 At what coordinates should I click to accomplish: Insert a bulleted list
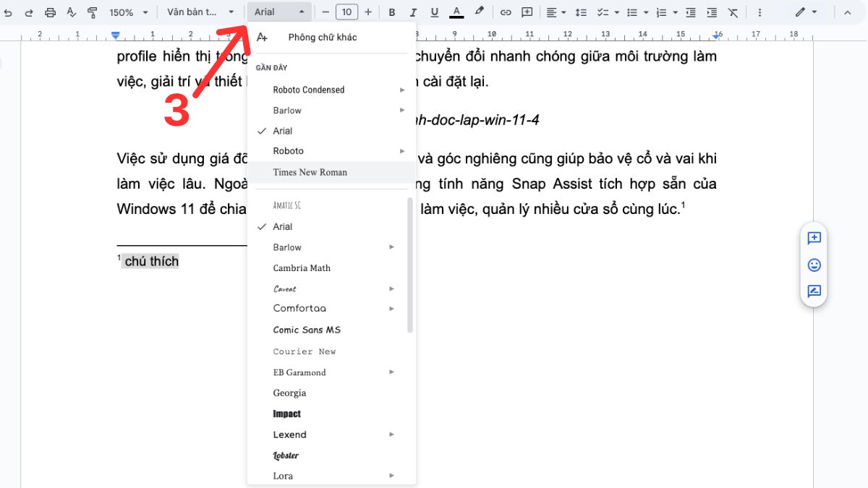point(632,12)
